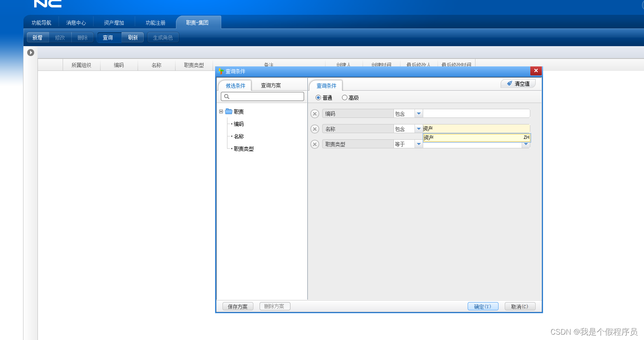Select 职责类型 in the candidate tree
The height and width of the screenshot is (340, 644).
pyautogui.click(x=244, y=149)
